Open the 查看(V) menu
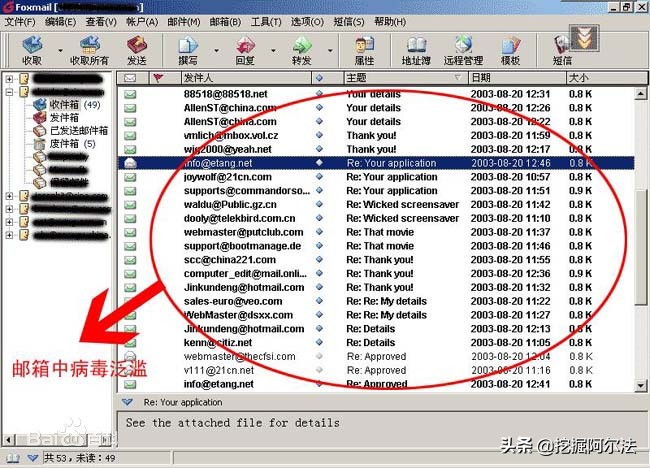This screenshot has width=650, height=468. click(x=101, y=22)
